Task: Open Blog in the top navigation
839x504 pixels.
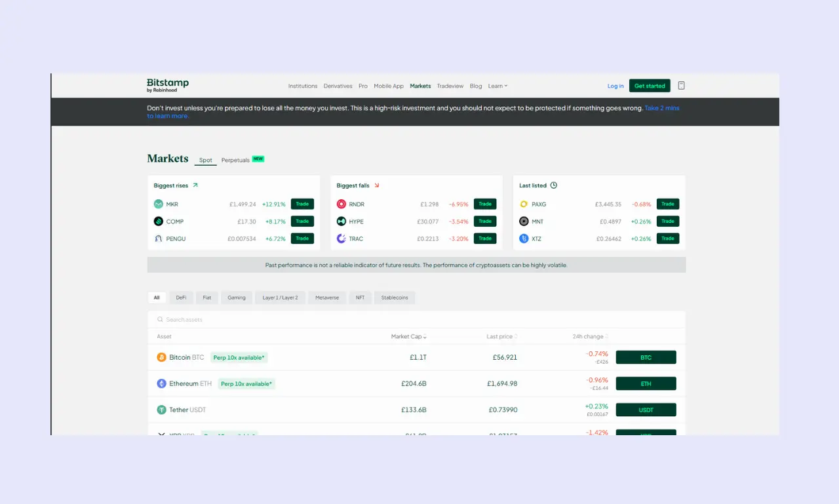Action: [476, 86]
